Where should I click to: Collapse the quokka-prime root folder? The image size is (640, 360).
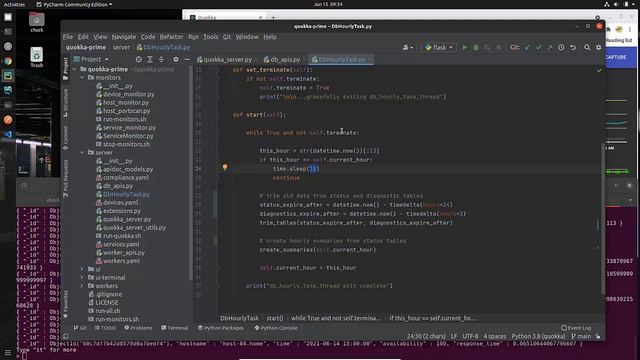(75, 69)
